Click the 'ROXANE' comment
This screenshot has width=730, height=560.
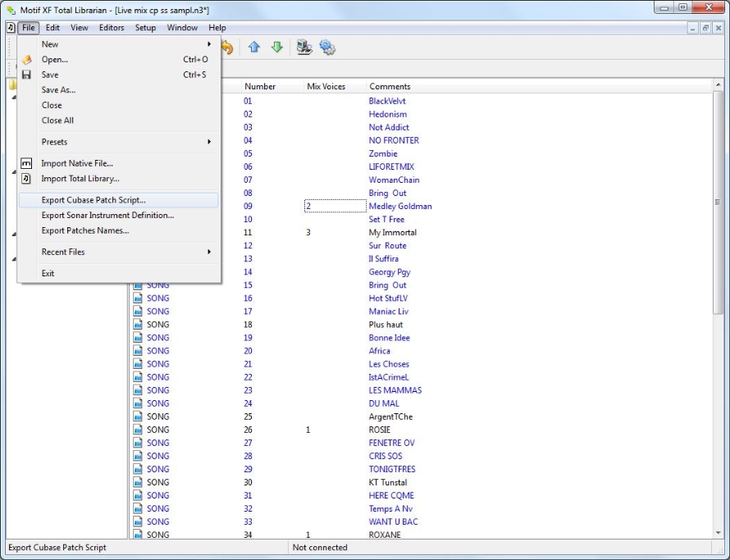[385, 535]
